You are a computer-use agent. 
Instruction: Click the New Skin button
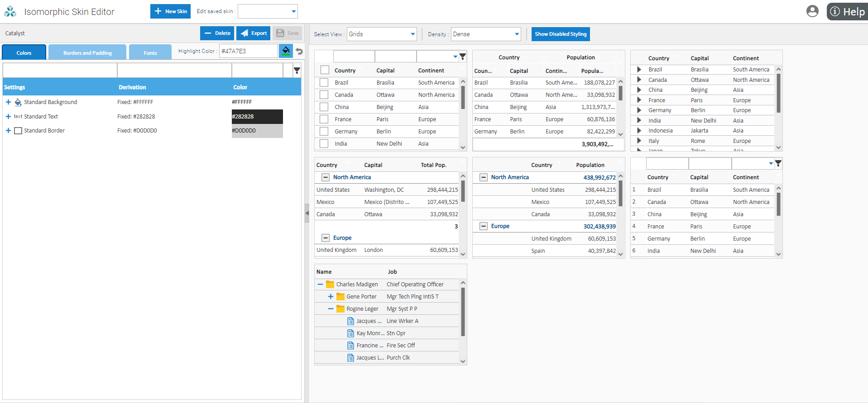click(x=170, y=11)
